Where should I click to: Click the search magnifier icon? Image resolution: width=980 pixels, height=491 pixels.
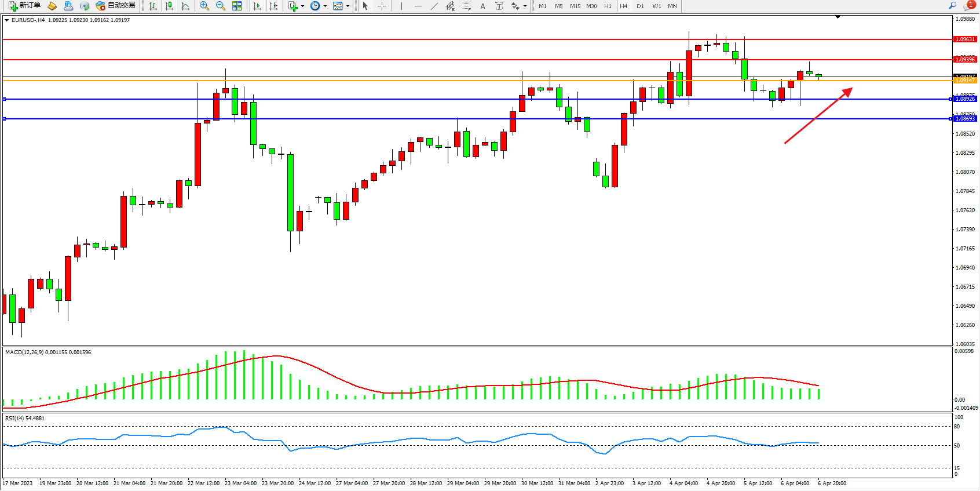(952, 6)
